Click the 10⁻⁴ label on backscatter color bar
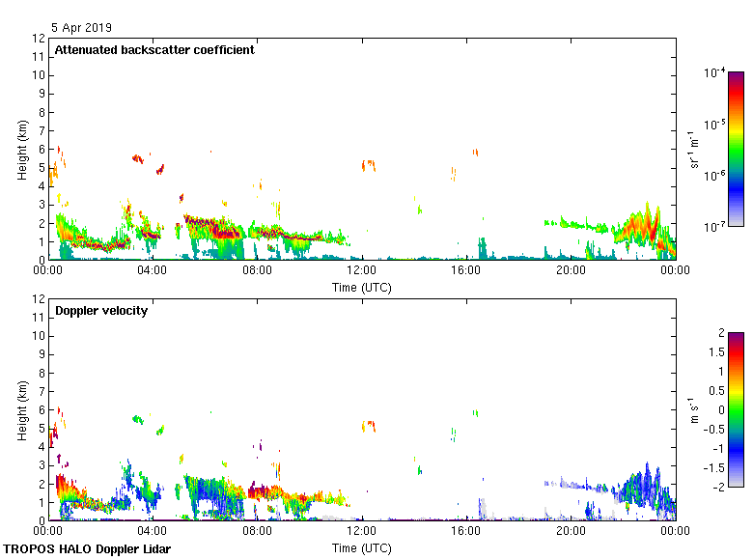The image size is (753, 560). tap(714, 73)
